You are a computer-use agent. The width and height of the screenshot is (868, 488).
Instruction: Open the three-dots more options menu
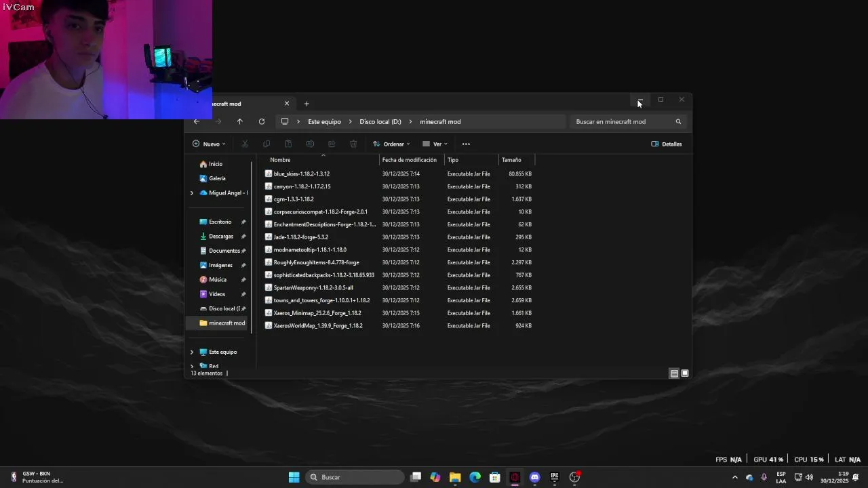pos(466,144)
